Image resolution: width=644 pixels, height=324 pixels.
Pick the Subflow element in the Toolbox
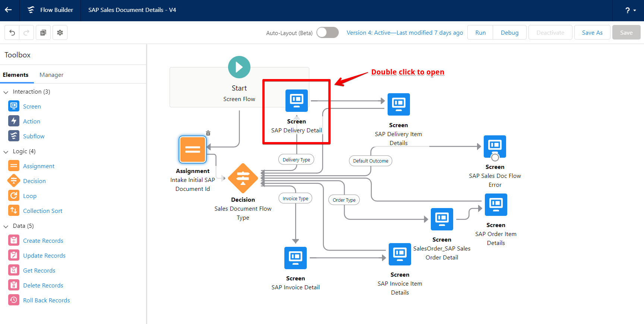pyautogui.click(x=26, y=136)
